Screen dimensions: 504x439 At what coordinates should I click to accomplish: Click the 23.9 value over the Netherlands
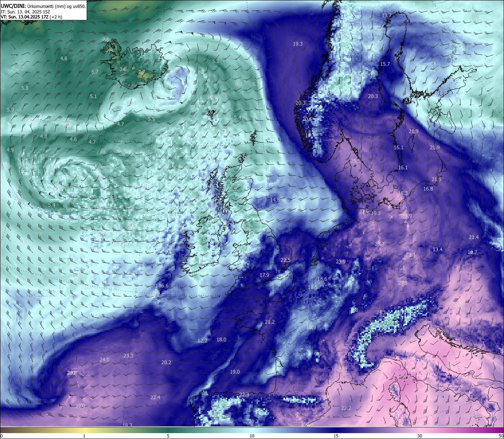341,262
